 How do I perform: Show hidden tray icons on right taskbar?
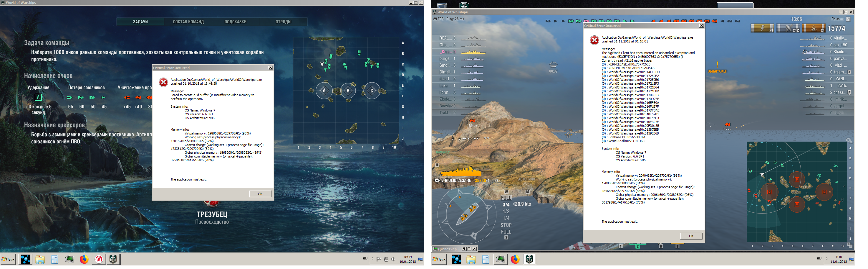tap(826, 259)
